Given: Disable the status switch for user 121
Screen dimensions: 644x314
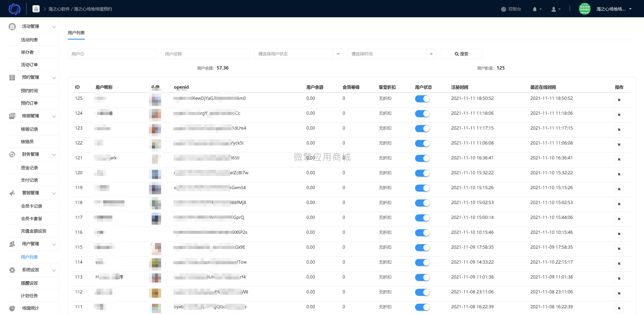Looking at the screenshot, I should pos(422,158).
